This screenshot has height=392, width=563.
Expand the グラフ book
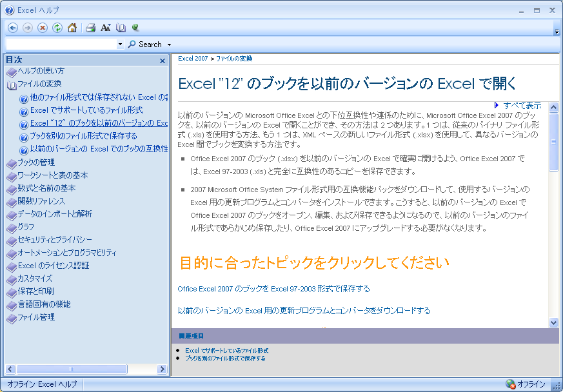tap(26, 227)
